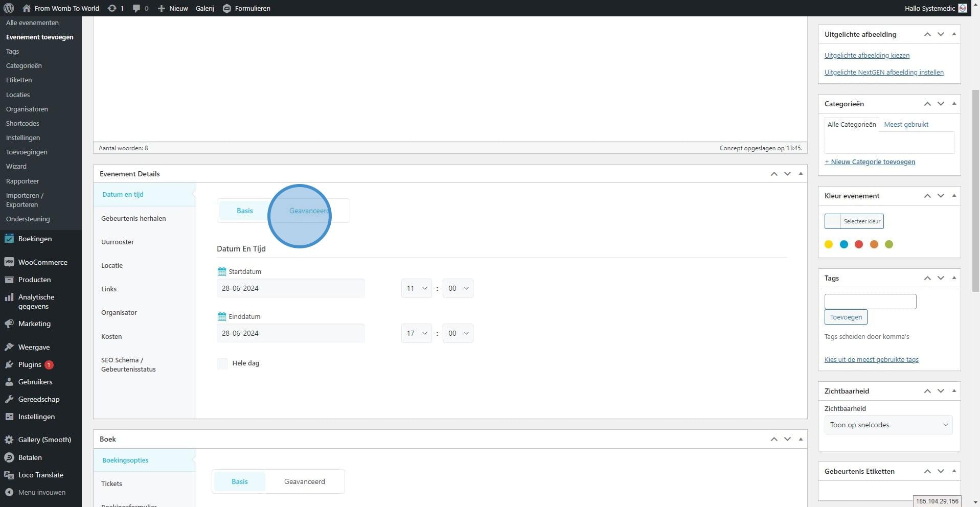Click the Startdatum calendar icon
The width and height of the screenshot is (980, 507).
tap(221, 272)
